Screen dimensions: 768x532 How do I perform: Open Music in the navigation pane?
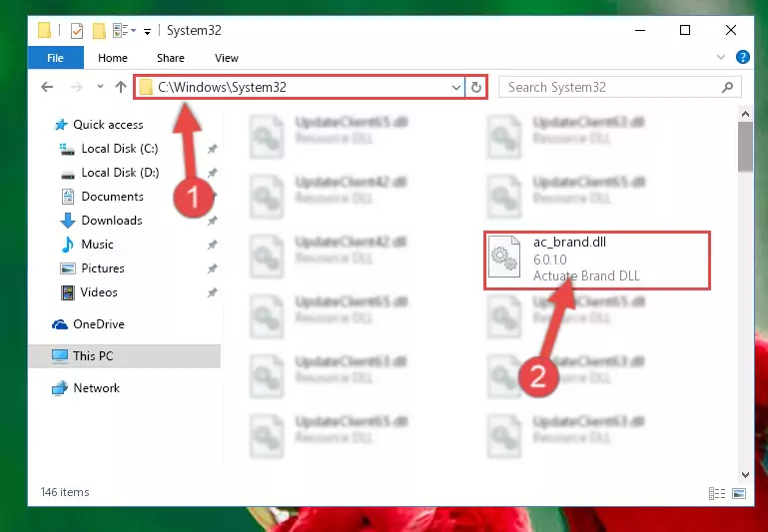pyautogui.click(x=97, y=245)
